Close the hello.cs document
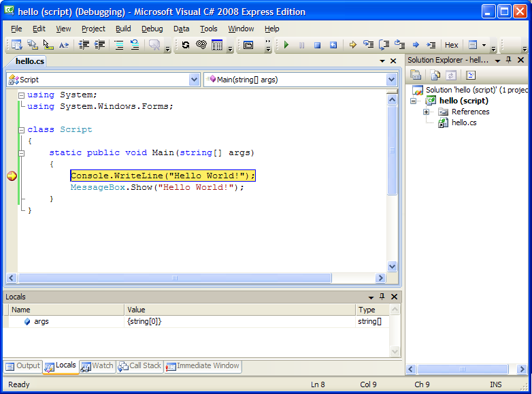The height and width of the screenshot is (394, 532). tap(393, 61)
